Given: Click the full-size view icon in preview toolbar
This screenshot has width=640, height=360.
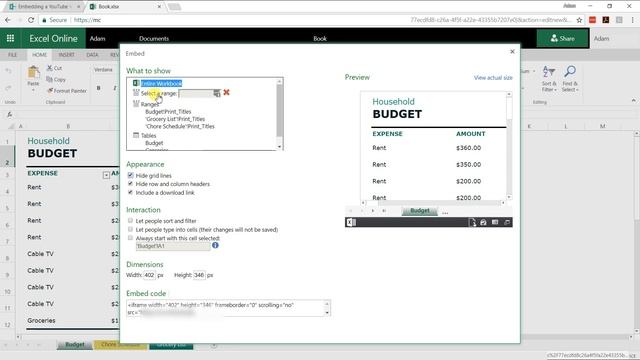Looking at the screenshot, I should [x=507, y=222].
